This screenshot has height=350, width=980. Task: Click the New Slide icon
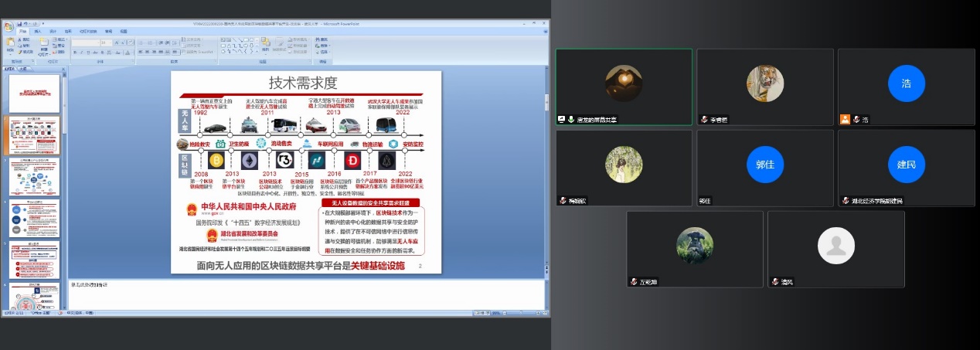coord(44,44)
